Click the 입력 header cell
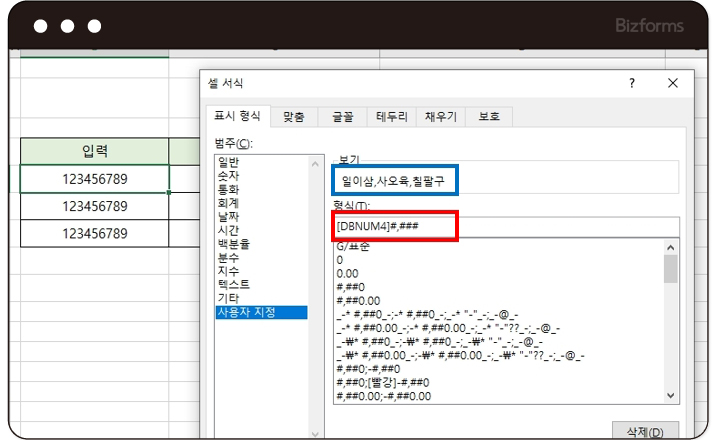The width and height of the screenshot is (715, 440). pyautogui.click(x=95, y=151)
